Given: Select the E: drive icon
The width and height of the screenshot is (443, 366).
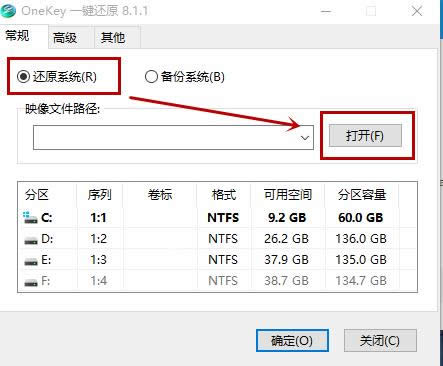Looking at the screenshot, I should point(31,261).
